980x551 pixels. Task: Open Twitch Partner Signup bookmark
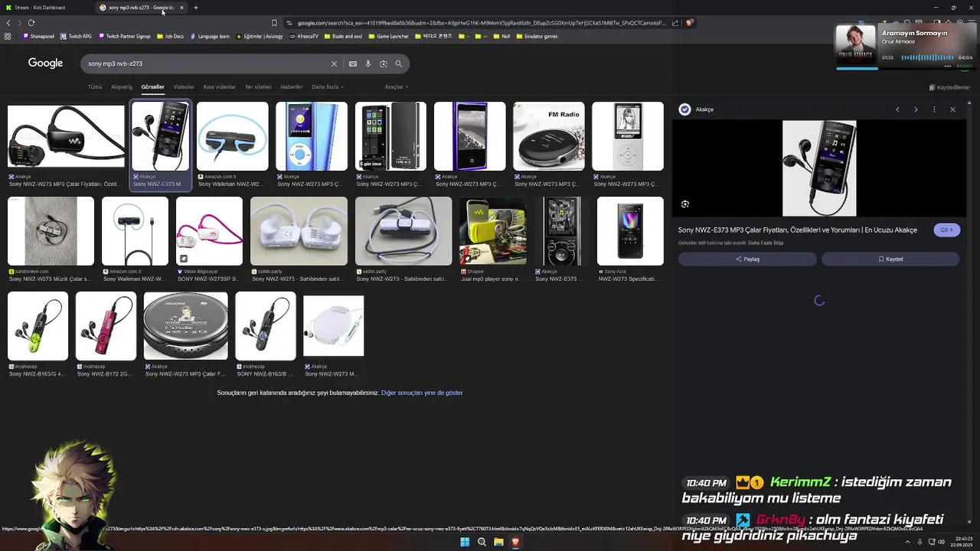pyautogui.click(x=124, y=36)
